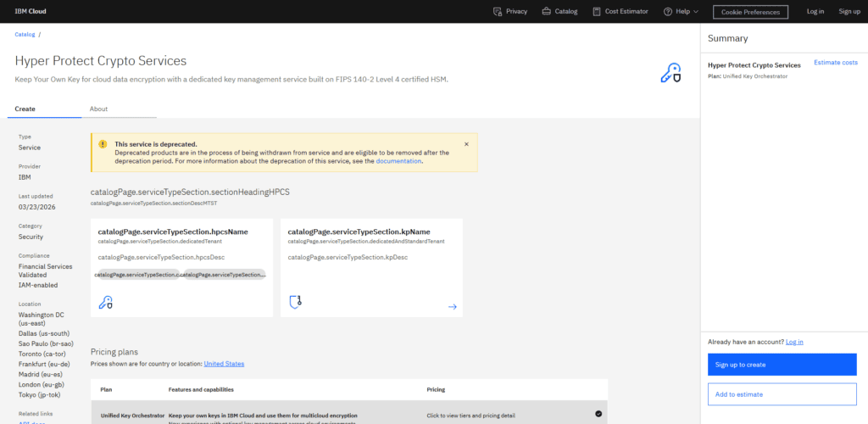
Task: Click the Help question mark icon
Action: pos(668,11)
